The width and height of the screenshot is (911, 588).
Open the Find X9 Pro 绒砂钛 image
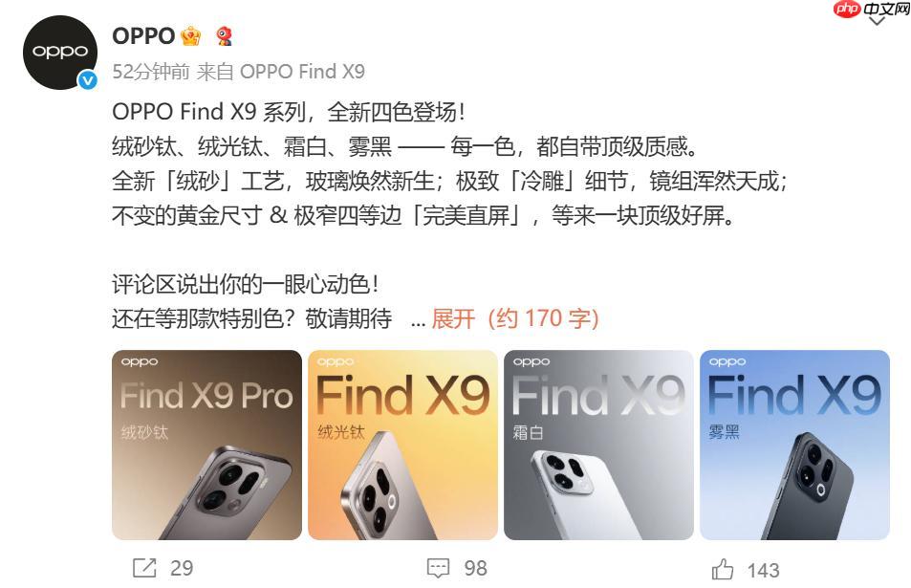206,446
